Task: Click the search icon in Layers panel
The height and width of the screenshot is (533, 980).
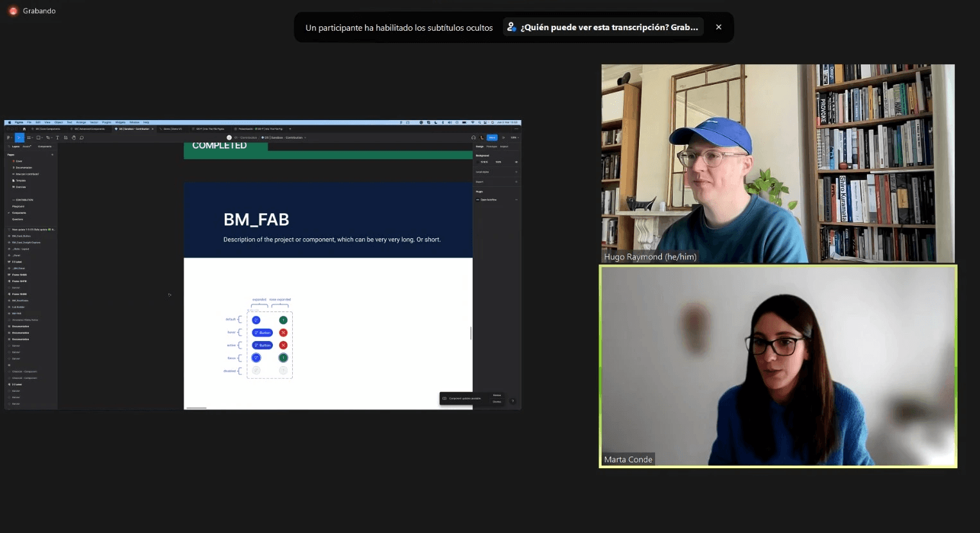Action: pyautogui.click(x=8, y=146)
